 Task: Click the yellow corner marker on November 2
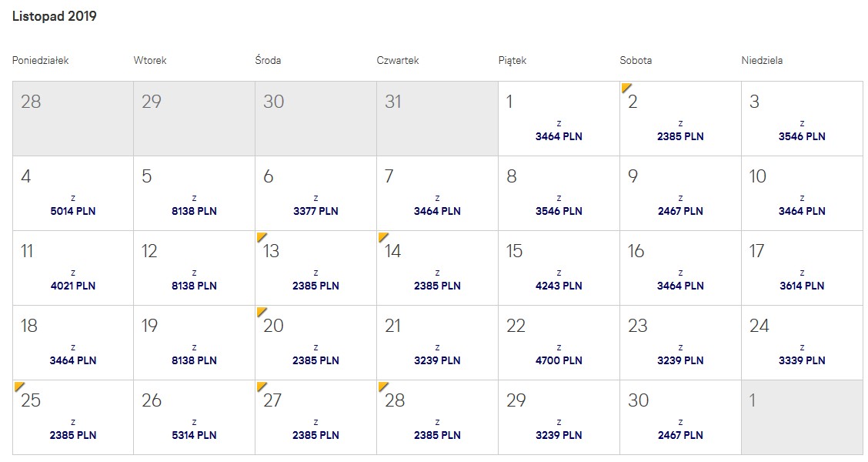pyautogui.click(x=626, y=87)
